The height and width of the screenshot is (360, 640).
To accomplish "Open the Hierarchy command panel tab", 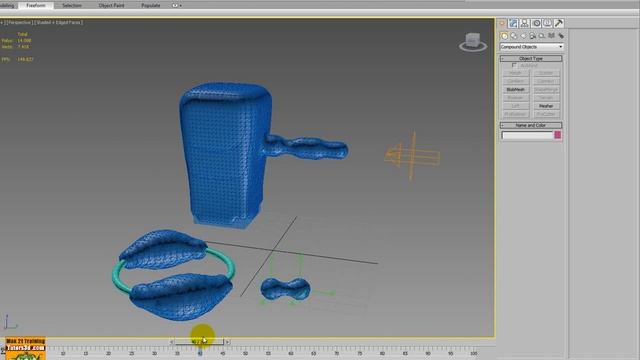I will (525, 23).
